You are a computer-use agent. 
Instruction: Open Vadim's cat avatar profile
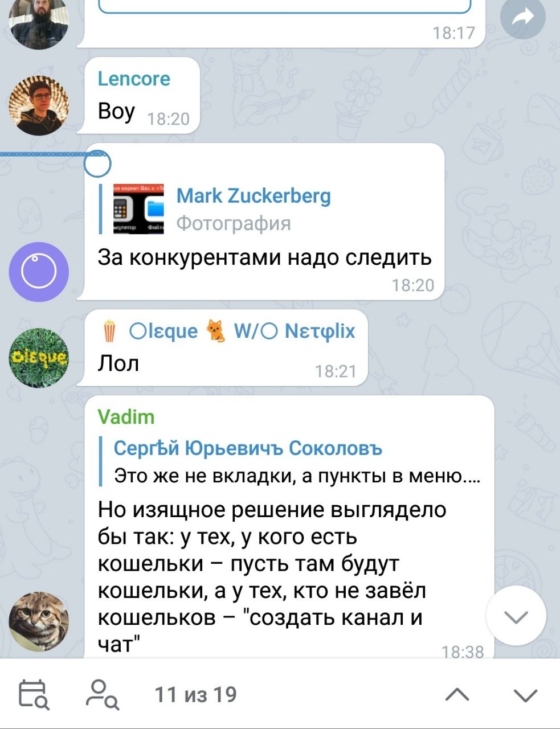[39, 621]
